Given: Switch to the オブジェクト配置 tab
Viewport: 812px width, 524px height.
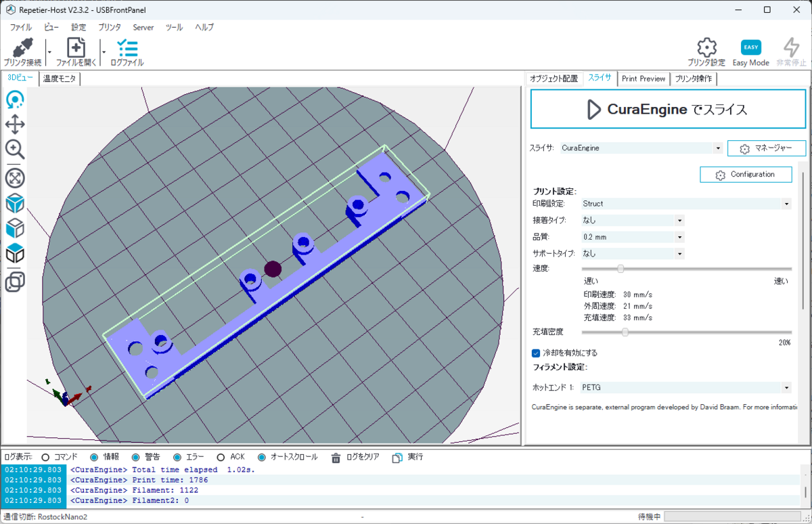Looking at the screenshot, I should [554, 79].
